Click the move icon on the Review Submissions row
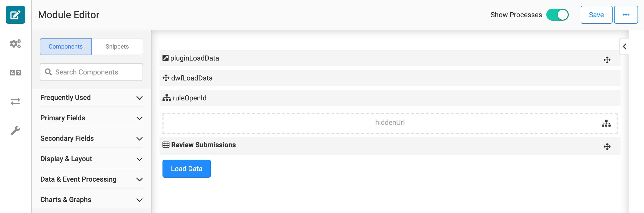644x213 pixels. [607, 146]
